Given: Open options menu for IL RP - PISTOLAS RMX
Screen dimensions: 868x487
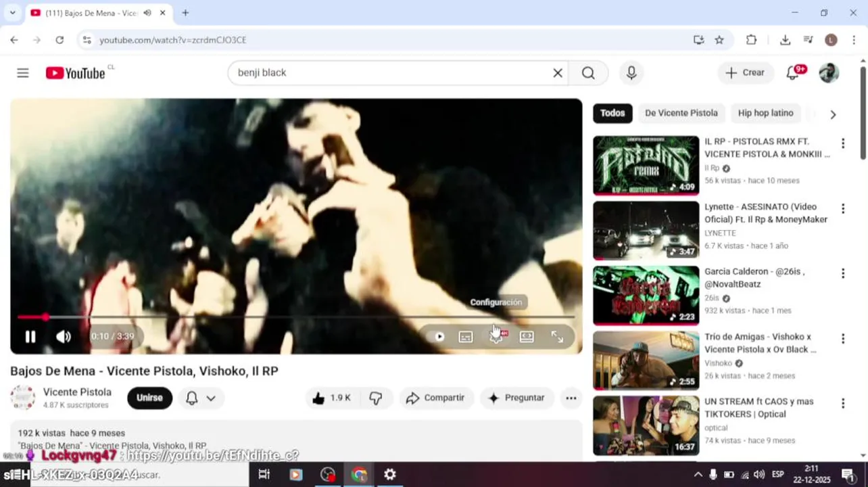Looking at the screenshot, I should pos(843,143).
